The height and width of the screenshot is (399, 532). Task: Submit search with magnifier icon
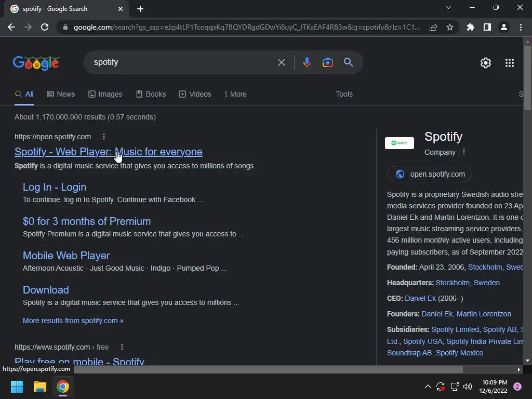[349, 62]
